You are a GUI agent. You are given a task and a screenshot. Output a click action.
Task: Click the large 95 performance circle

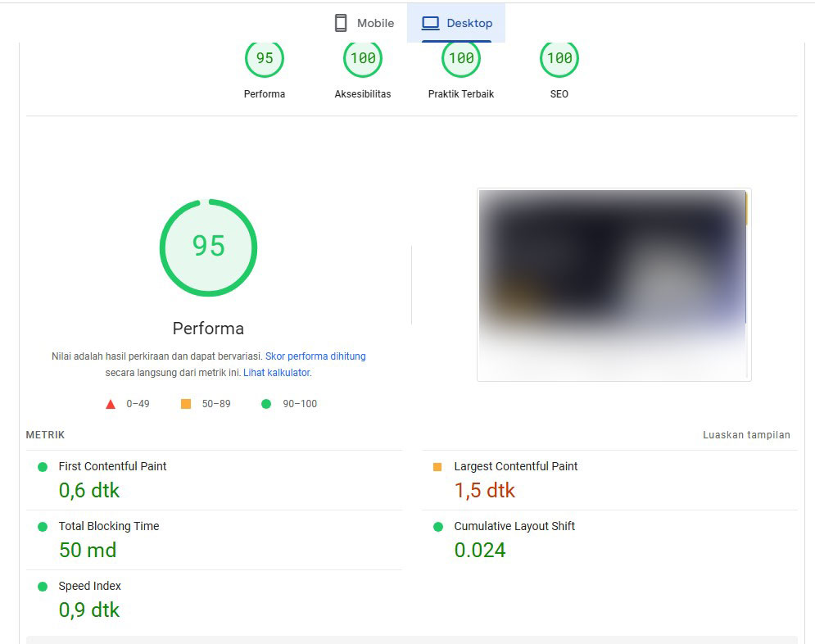(x=208, y=247)
